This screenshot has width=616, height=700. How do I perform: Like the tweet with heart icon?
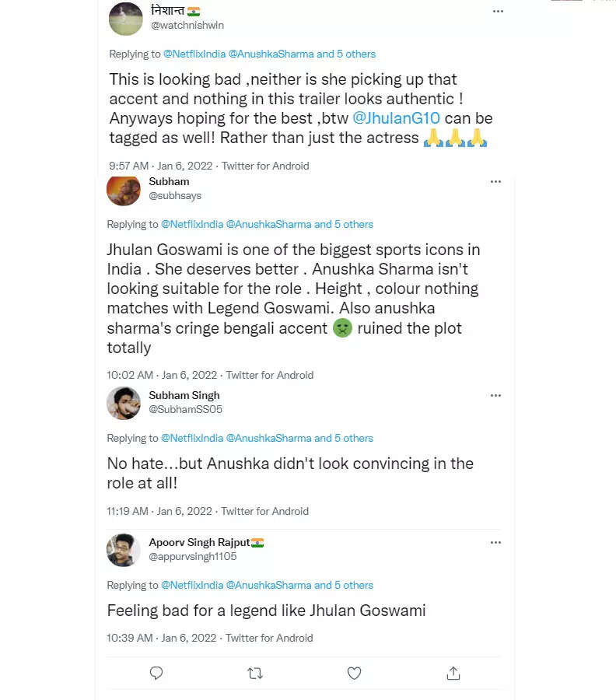(x=354, y=673)
